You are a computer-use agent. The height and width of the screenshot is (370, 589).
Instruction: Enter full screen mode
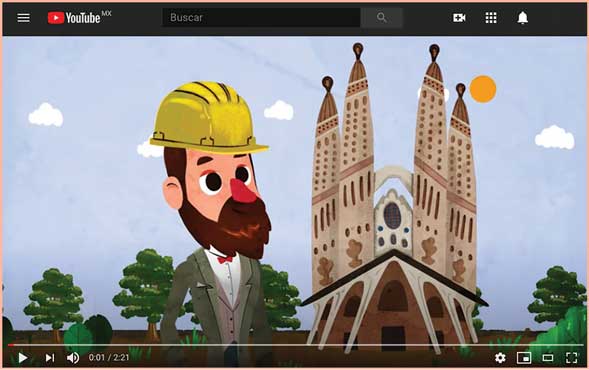[571, 358]
